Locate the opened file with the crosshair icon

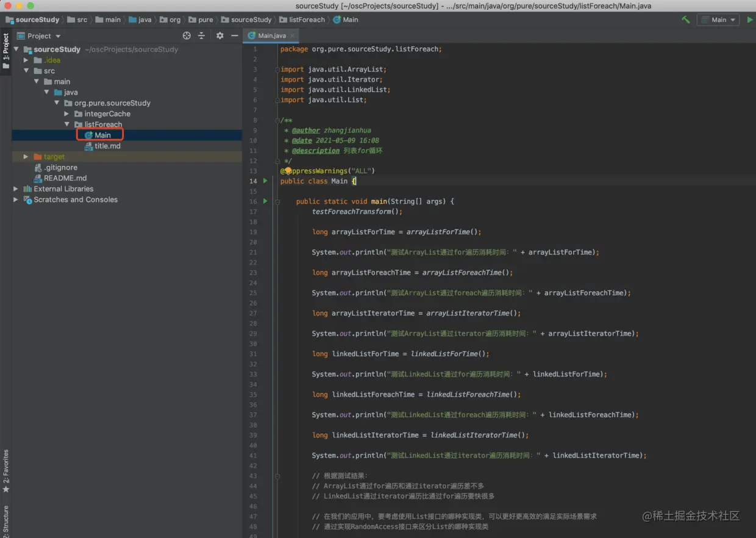(187, 36)
